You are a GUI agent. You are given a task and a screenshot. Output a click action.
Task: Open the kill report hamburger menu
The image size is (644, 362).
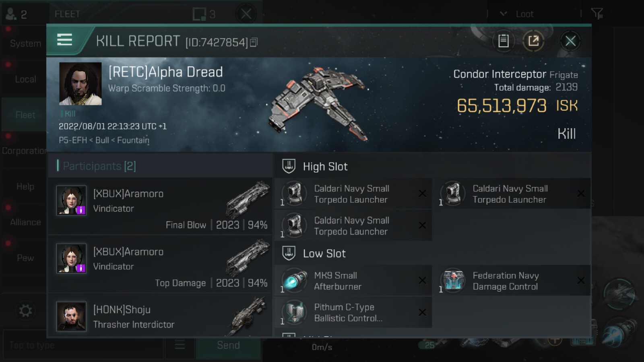click(x=65, y=40)
